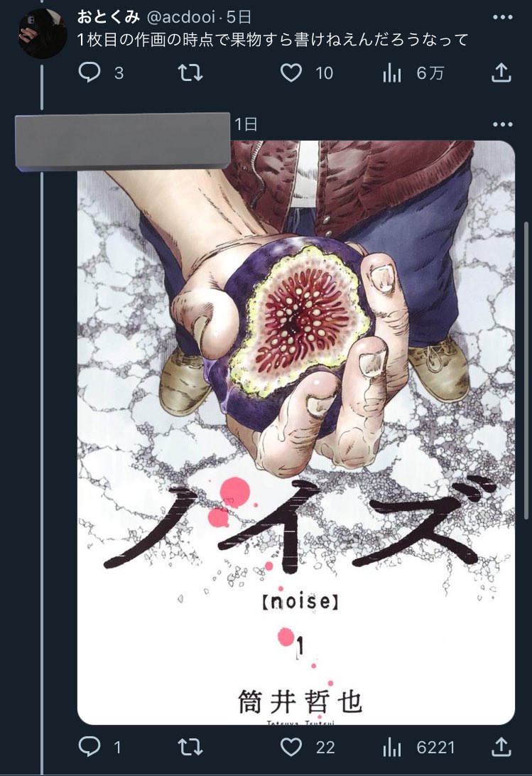Open the 5日 timestamp of first tweet
The height and width of the screenshot is (776, 532).
239,17
